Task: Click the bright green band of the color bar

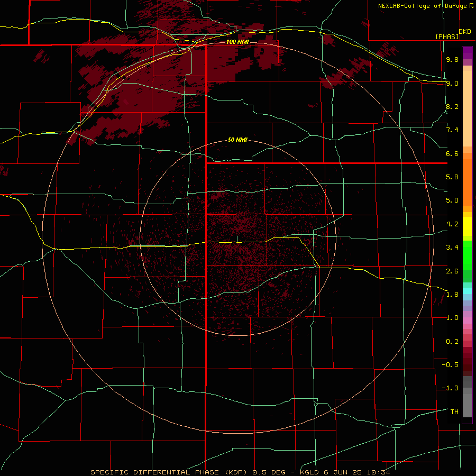Action: 467,255
